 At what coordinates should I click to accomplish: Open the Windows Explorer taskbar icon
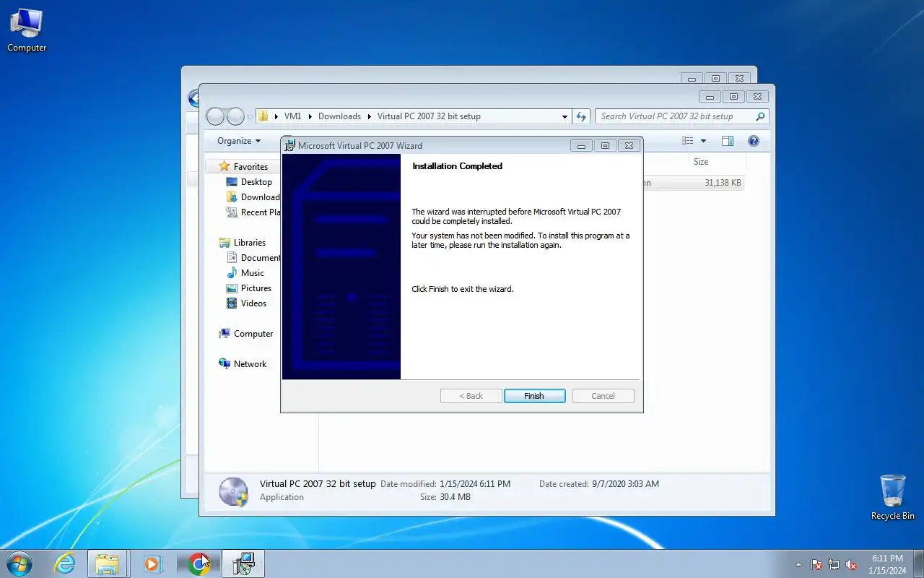point(108,564)
